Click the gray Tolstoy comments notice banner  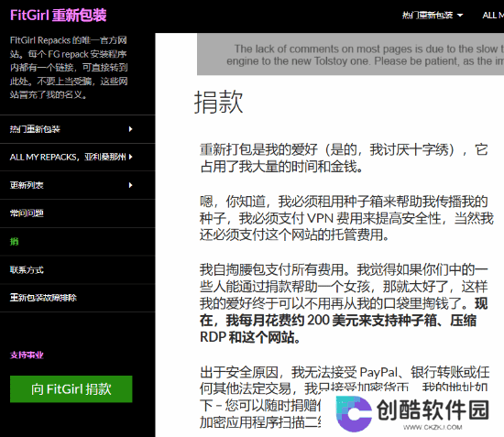click(350, 54)
